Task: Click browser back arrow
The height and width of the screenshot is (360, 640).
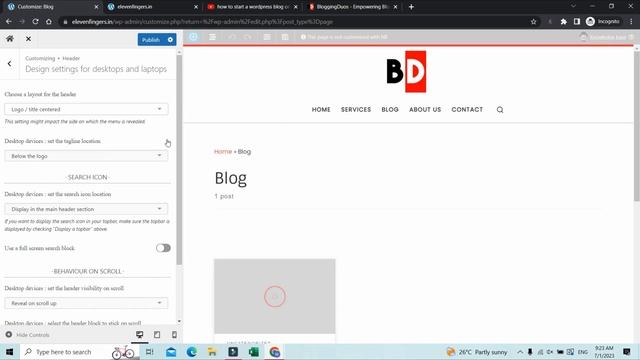Action: click(x=9, y=22)
